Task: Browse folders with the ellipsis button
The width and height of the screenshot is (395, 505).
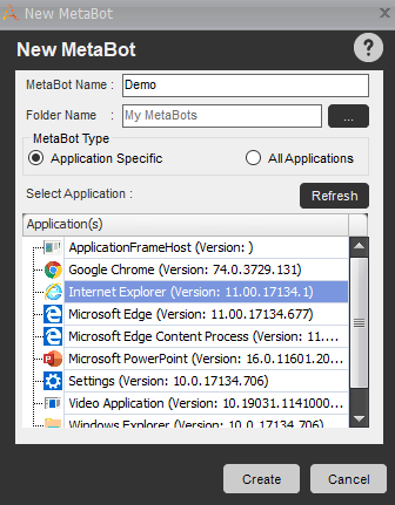Action: click(348, 116)
